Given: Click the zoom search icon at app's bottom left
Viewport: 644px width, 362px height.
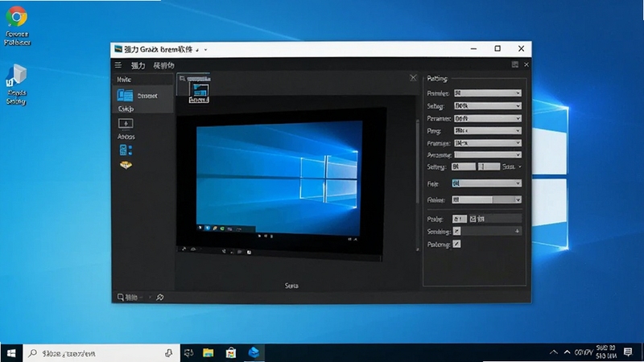Looking at the screenshot, I should [120, 297].
